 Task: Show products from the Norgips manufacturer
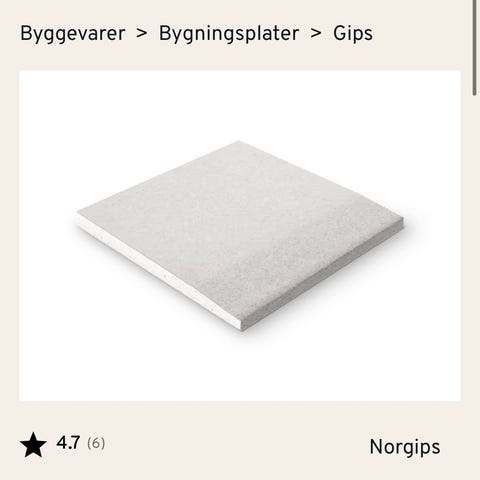[x=405, y=447]
